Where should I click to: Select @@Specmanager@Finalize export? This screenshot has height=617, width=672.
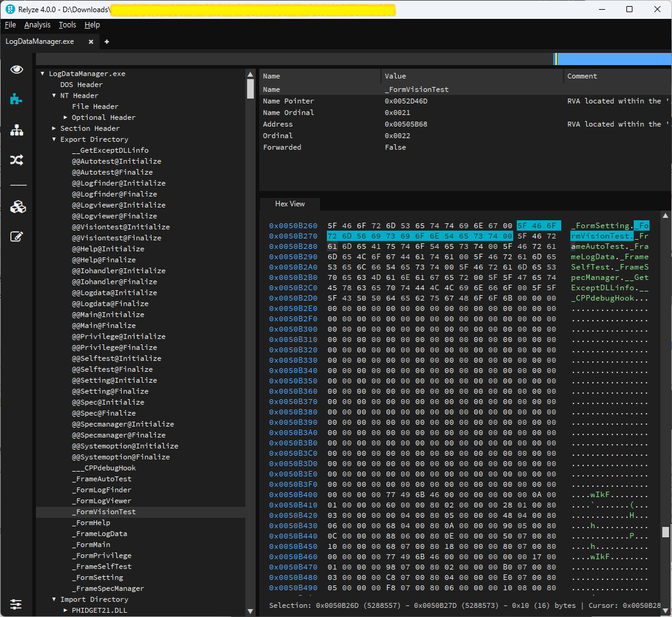tap(119, 435)
